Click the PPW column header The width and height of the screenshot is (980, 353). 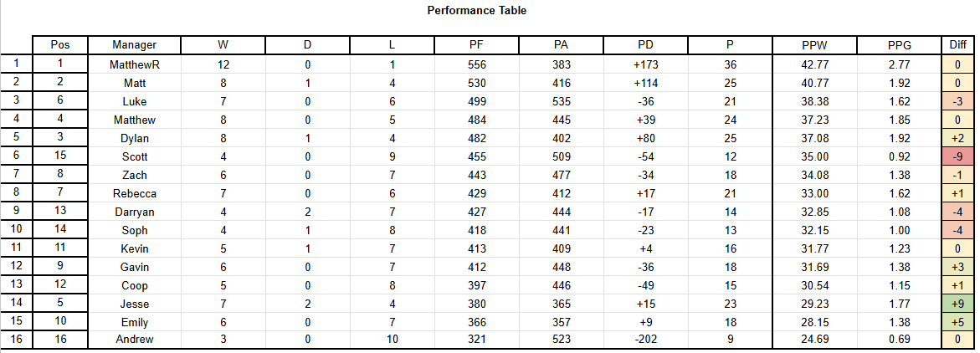point(814,45)
